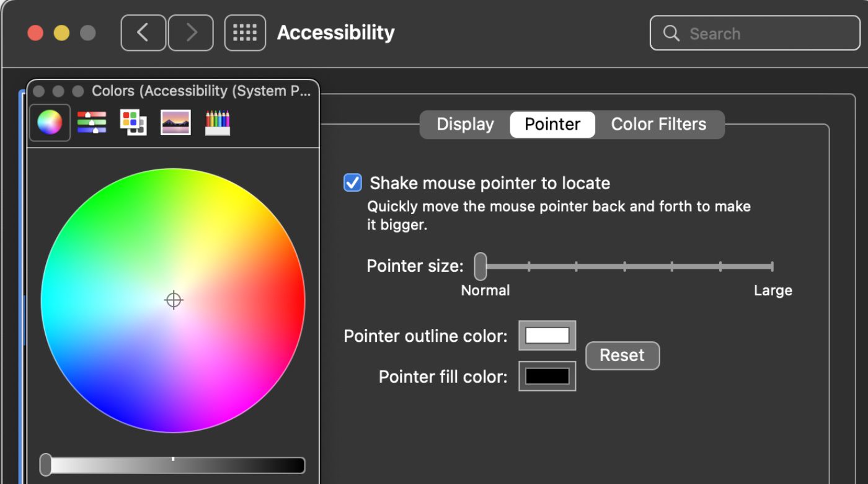Disable Shake mouse pointer to locate
Image resolution: width=868 pixels, height=484 pixels.
353,183
